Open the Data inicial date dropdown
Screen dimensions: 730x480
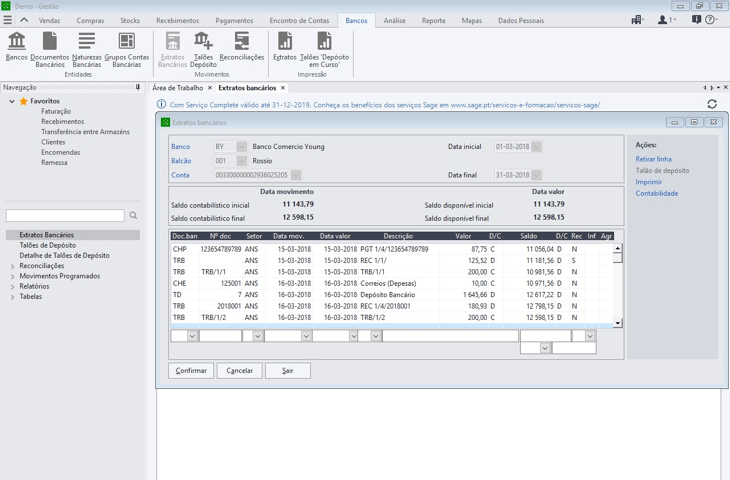pos(537,147)
